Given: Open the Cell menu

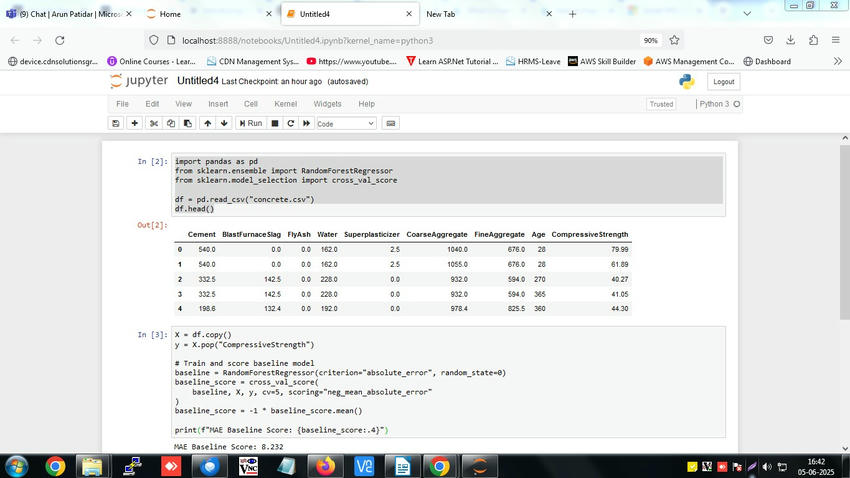Looking at the screenshot, I should [250, 104].
